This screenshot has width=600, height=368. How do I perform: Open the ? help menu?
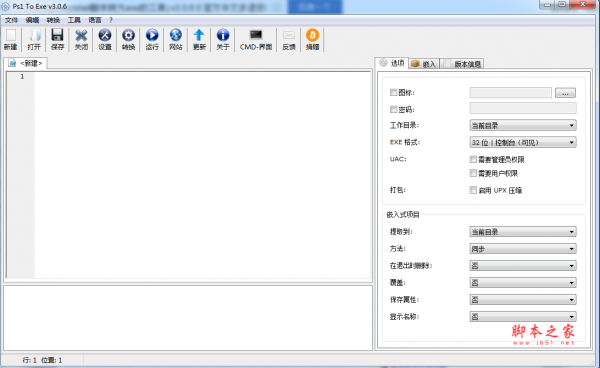(x=111, y=20)
